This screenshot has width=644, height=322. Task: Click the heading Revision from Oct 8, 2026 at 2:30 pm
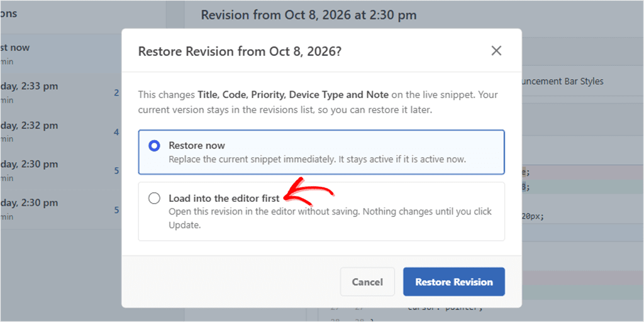pos(308,16)
